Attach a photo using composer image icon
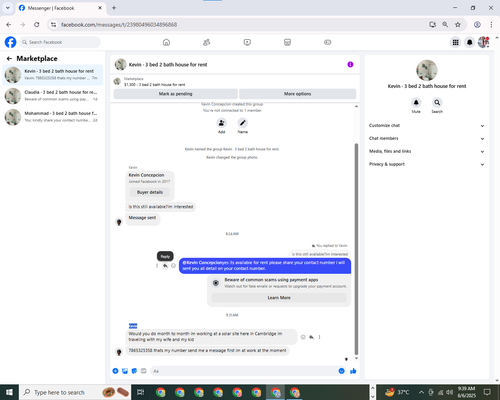Viewport: 500px width, 400px height. 125,371
